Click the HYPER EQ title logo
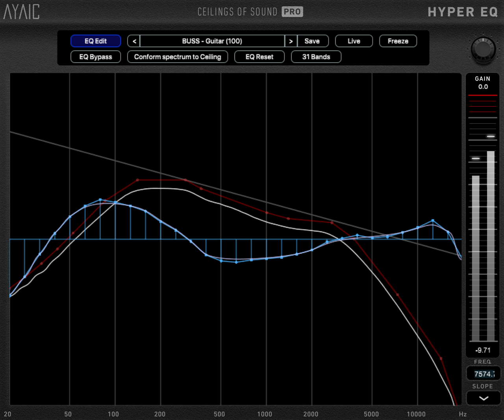Viewport: 504px width, 420px height. (463, 12)
